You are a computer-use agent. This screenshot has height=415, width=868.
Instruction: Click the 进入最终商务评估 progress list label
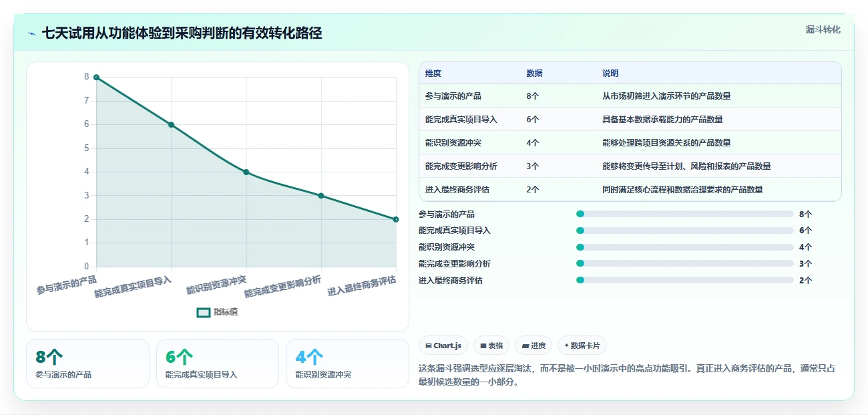(451, 281)
